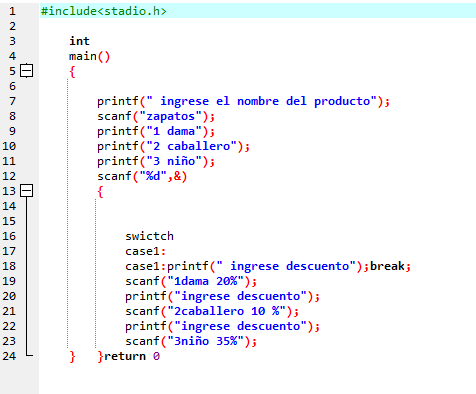The height and width of the screenshot is (394, 476).
Task: Click the printf with ingrese el nombre del producto
Action: coord(243,101)
